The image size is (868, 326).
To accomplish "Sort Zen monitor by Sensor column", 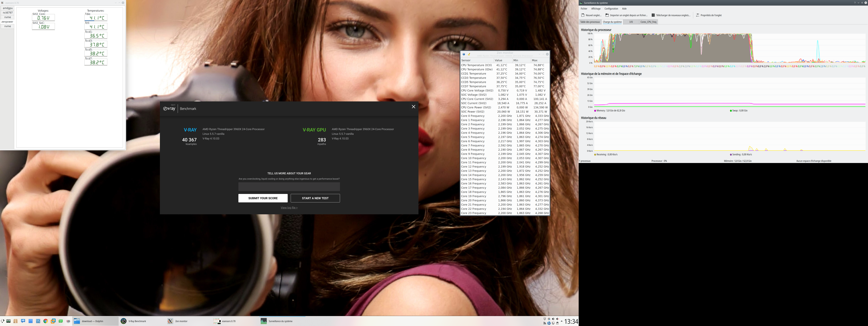I will point(477,60).
